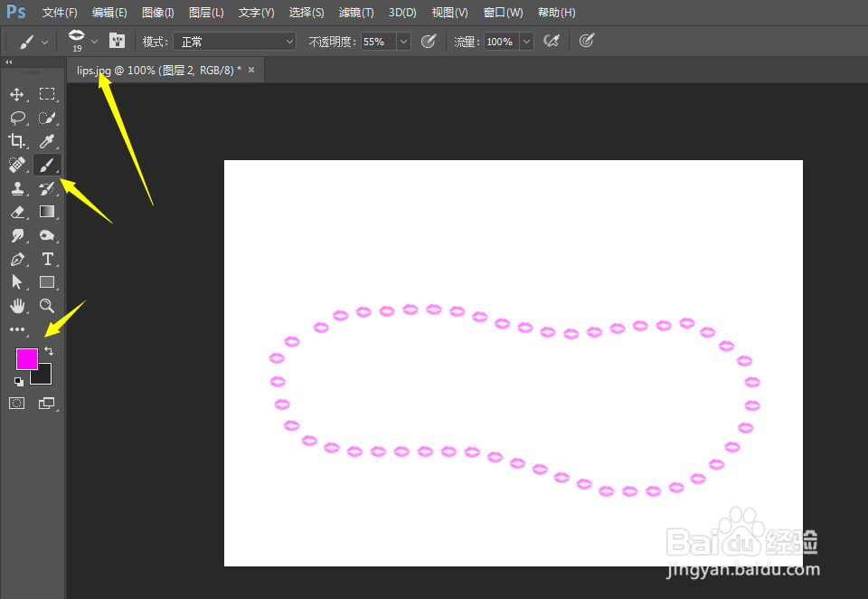Select the Eyedropper tool
This screenshot has height=599, width=868.
(x=47, y=141)
